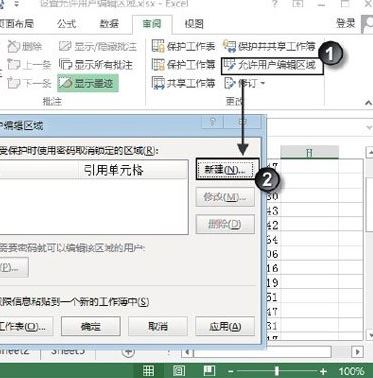Click 取消 button
This screenshot has width=373, height=378.
coord(158,326)
